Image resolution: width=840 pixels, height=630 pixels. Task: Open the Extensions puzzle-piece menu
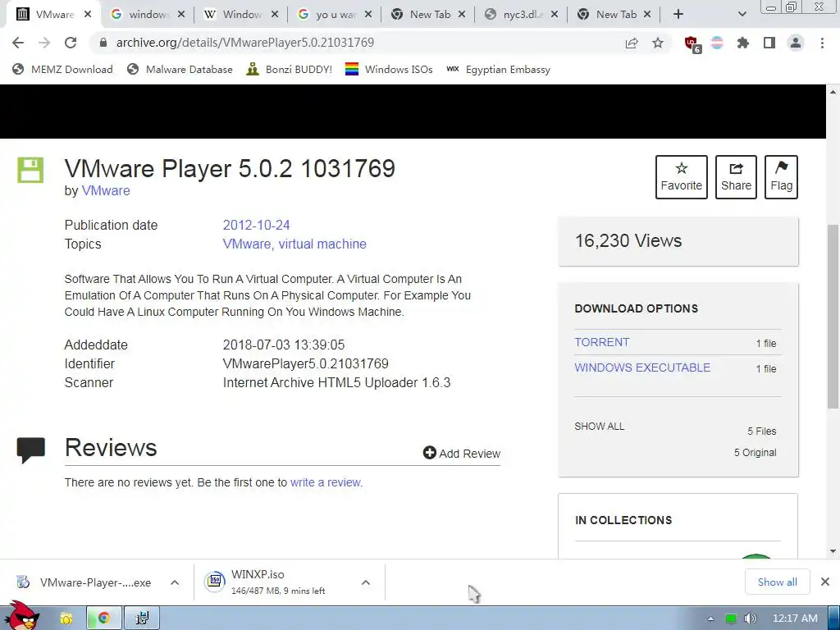pos(742,43)
